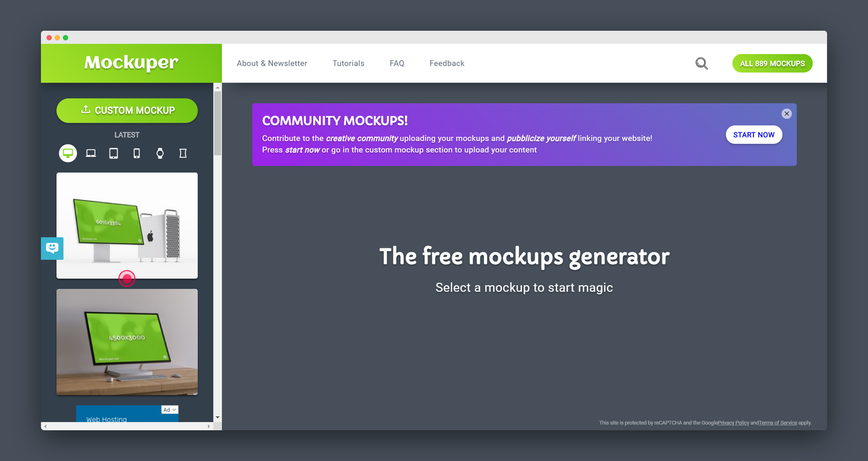Select the desktop monitor device filter
The image size is (868, 461).
click(68, 153)
